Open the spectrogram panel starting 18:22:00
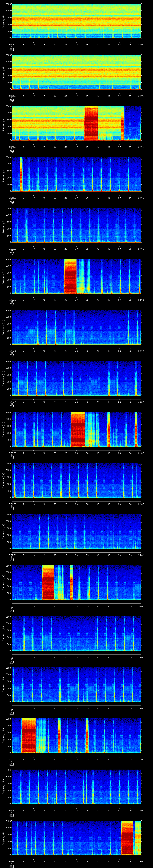 click(77, 21)
